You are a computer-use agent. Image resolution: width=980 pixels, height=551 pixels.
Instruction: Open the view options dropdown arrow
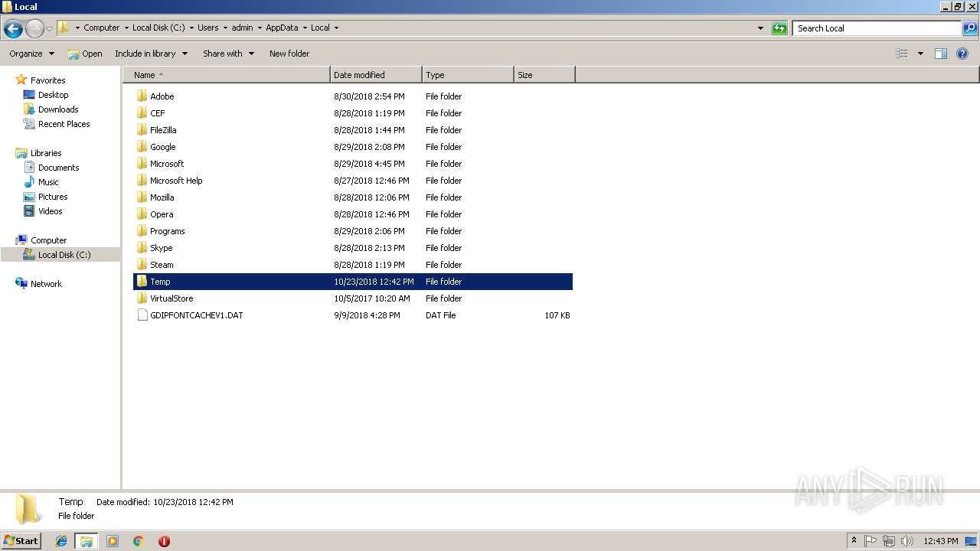[x=920, y=54]
